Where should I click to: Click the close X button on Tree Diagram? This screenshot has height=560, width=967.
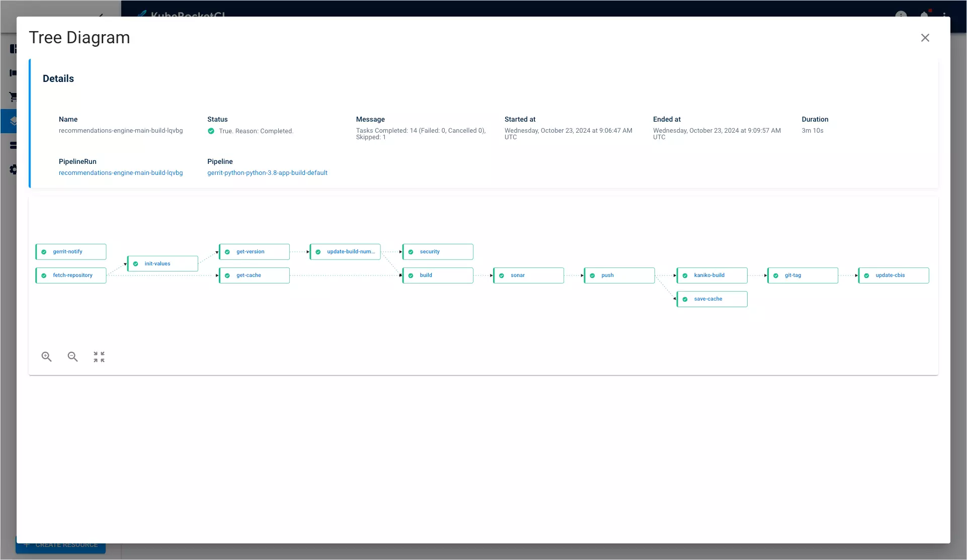(925, 37)
